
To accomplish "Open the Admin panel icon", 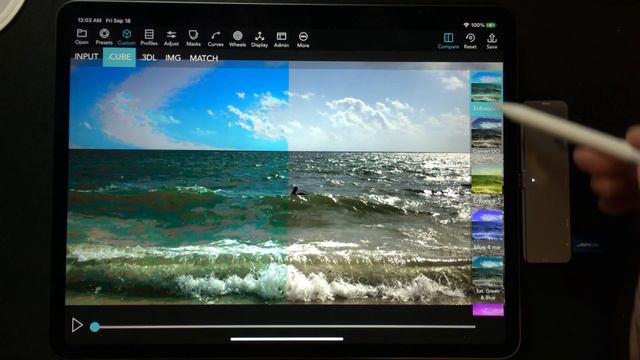I will pos(281,40).
